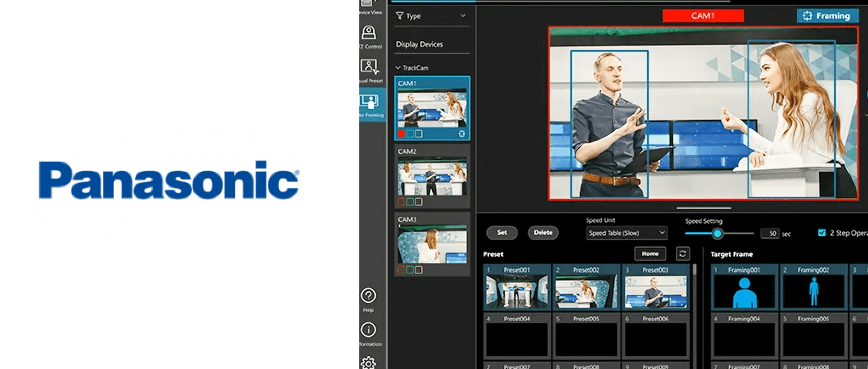Open the Type filter dropdown arrow
868x369 pixels.
463,16
